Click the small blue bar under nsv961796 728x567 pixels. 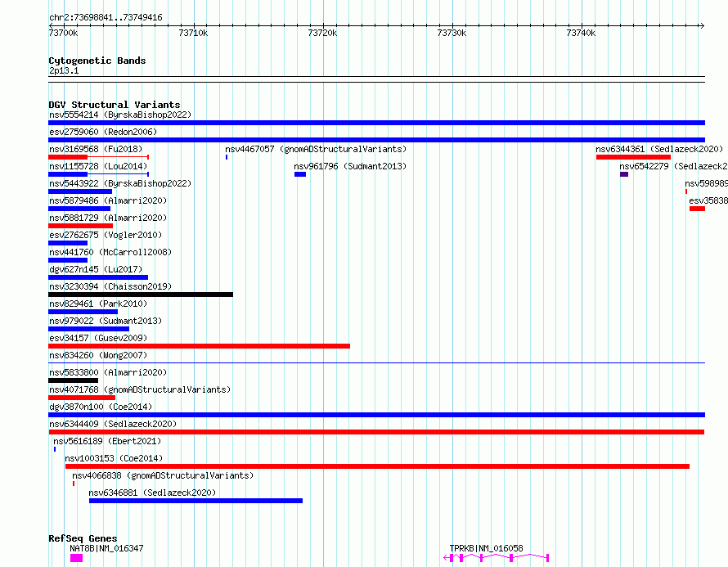(300, 174)
